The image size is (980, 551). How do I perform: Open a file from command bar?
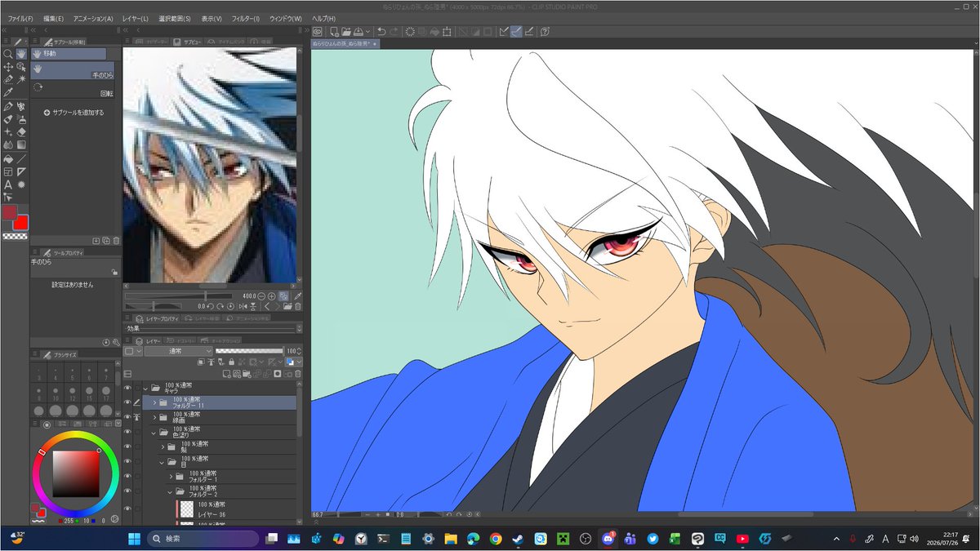346,32
